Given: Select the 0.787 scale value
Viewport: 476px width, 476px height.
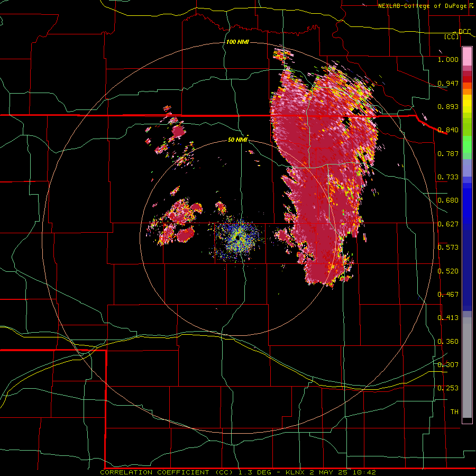Looking at the screenshot, I should click(x=448, y=153).
